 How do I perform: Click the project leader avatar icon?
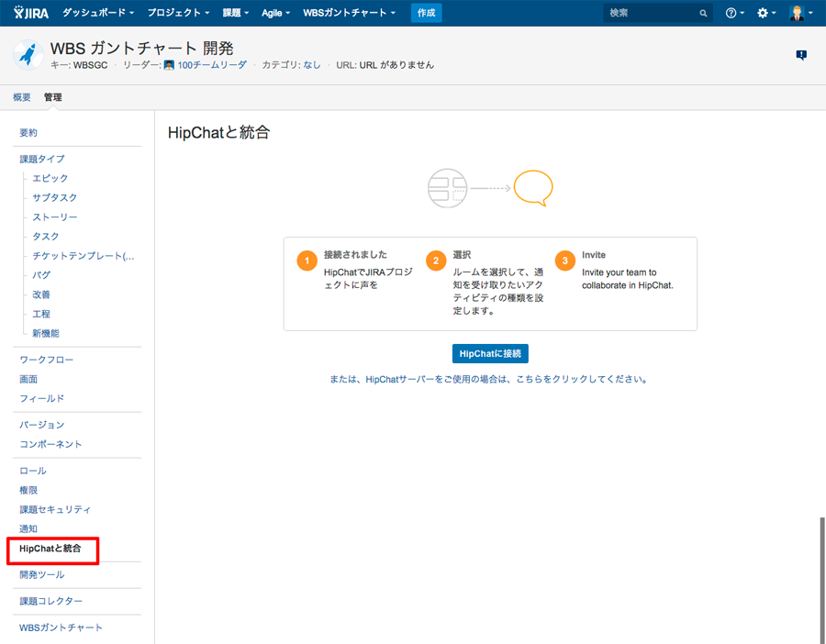[x=169, y=65]
